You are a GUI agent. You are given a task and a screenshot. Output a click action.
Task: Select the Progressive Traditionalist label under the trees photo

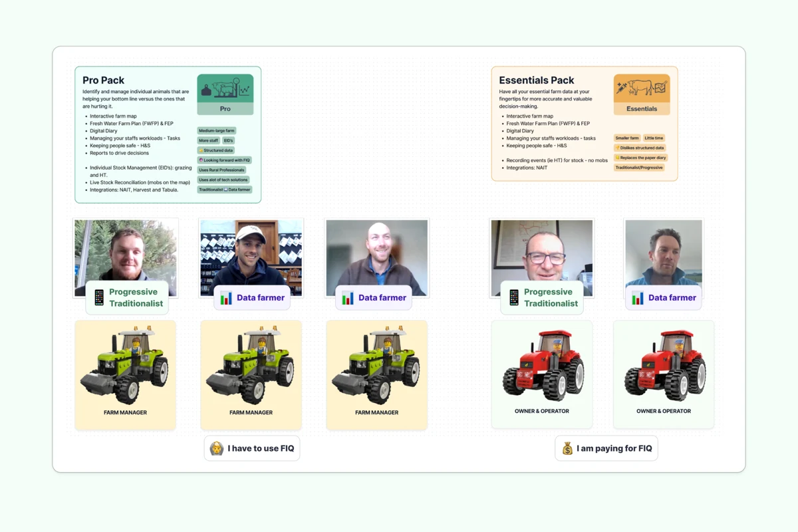point(127,297)
